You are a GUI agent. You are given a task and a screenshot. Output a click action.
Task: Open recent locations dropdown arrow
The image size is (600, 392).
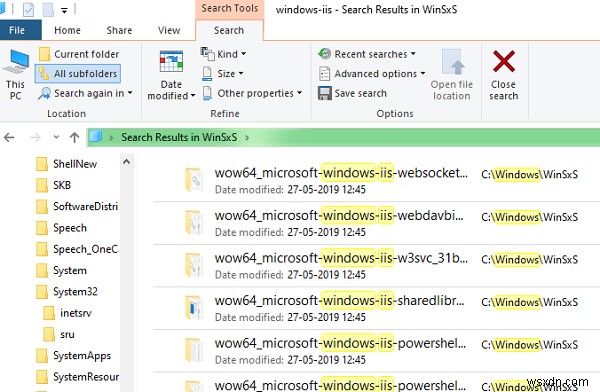pos(56,137)
